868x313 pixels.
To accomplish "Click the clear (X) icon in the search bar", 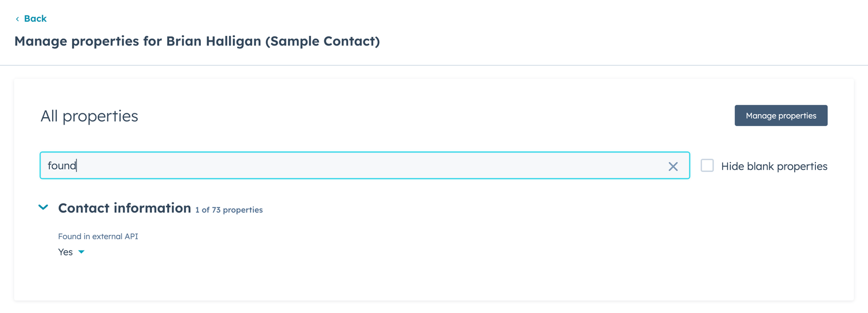I will 673,167.
